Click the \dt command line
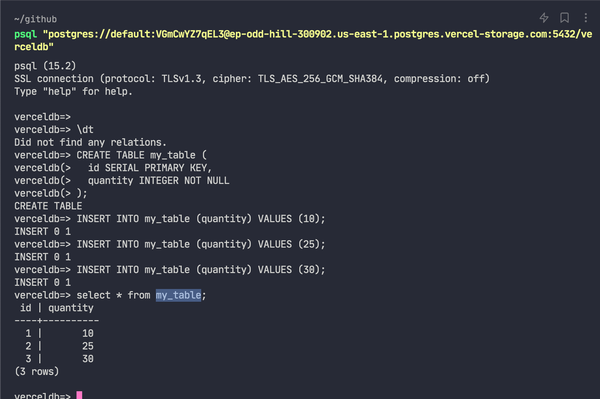This screenshot has height=399, width=600. (x=54, y=130)
